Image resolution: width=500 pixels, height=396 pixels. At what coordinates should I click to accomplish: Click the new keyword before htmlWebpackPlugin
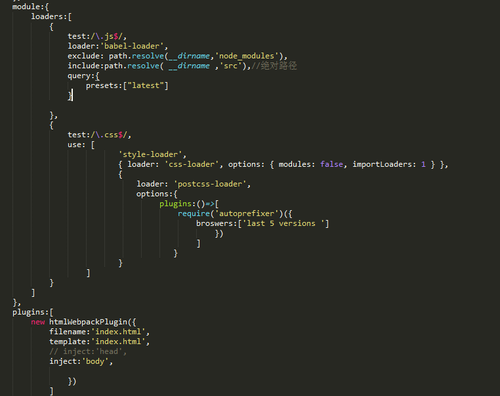click(x=38, y=322)
